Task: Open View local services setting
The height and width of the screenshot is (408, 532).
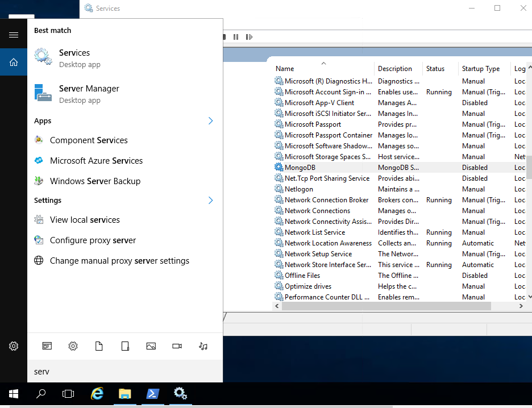Action: coord(125,220)
